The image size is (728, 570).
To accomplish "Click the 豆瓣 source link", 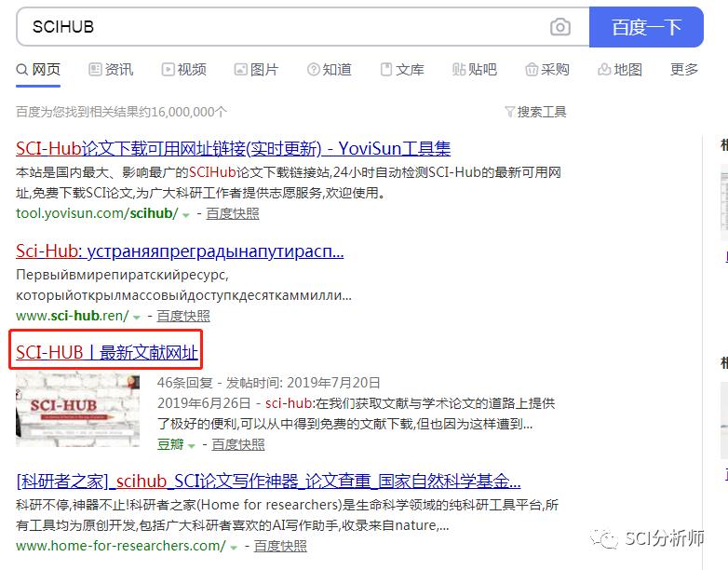I will [x=170, y=444].
